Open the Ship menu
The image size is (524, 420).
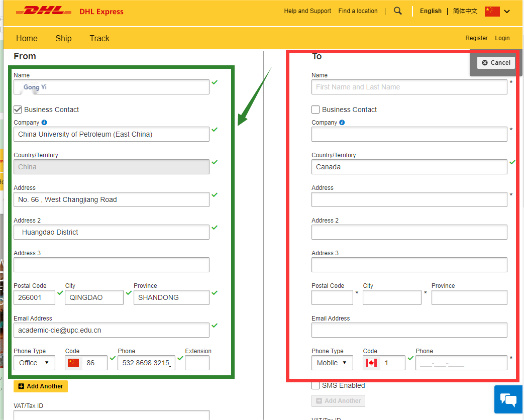click(63, 38)
